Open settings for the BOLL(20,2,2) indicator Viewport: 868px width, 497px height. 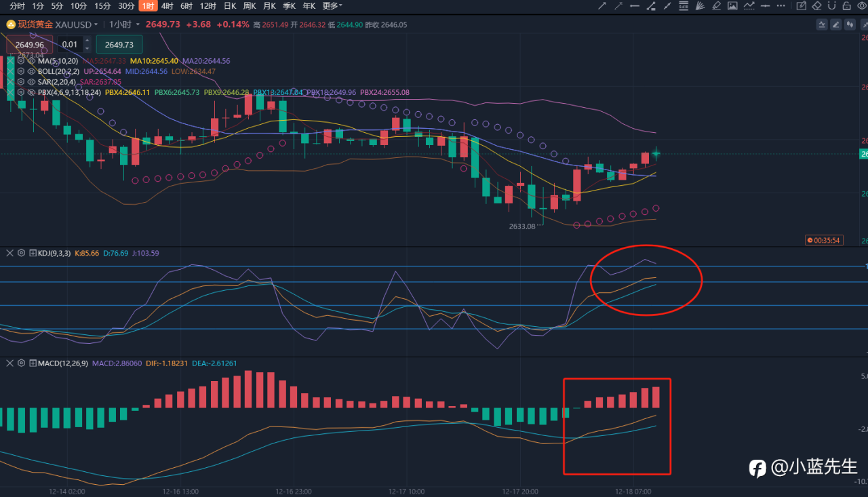point(21,71)
